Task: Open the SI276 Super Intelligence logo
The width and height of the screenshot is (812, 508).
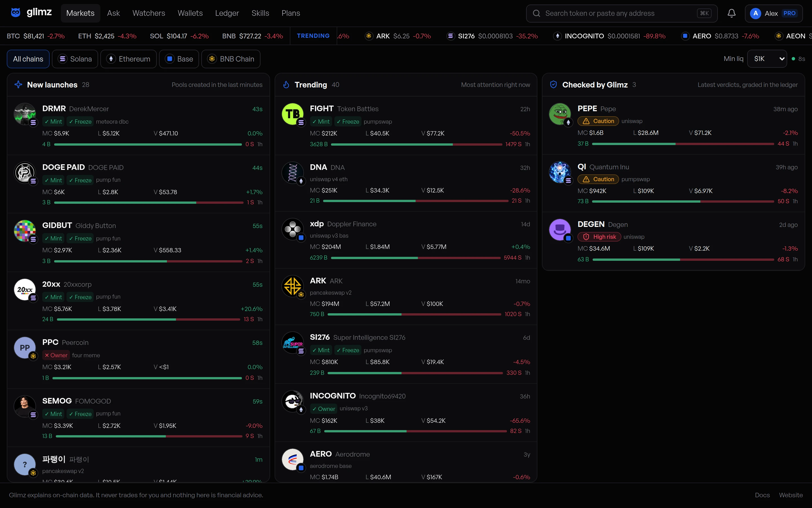Action: click(x=292, y=343)
